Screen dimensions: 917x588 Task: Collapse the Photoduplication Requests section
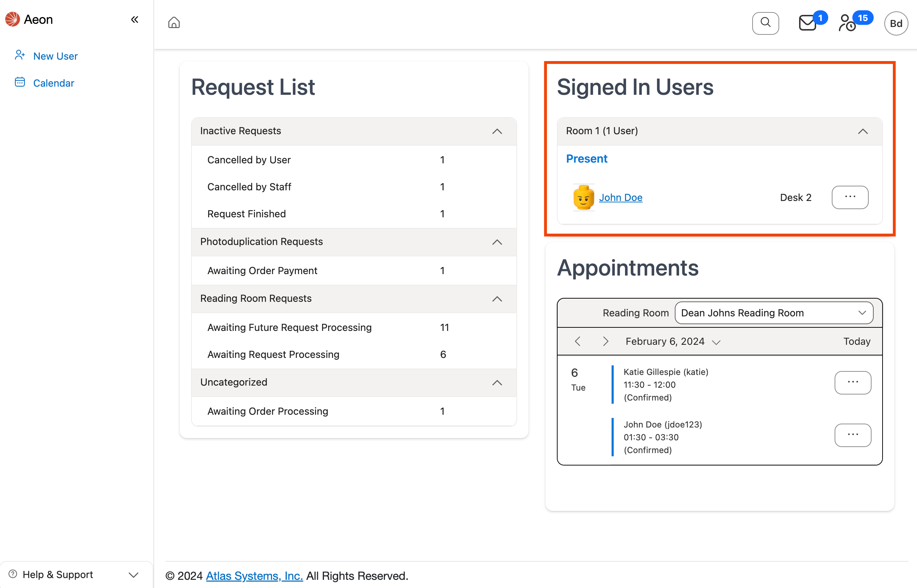pyautogui.click(x=497, y=242)
